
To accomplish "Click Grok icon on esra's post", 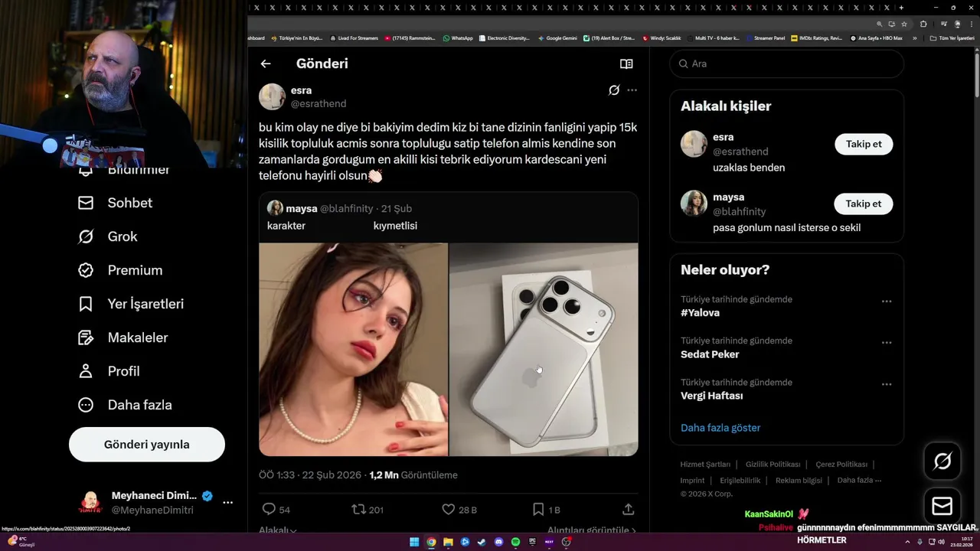I will tap(614, 90).
